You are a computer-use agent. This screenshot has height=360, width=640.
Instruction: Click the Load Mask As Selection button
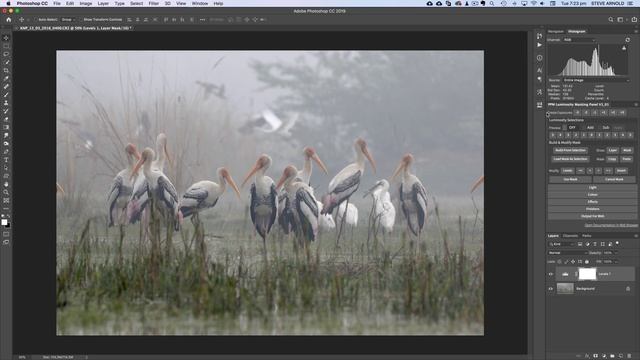(570, 159)
